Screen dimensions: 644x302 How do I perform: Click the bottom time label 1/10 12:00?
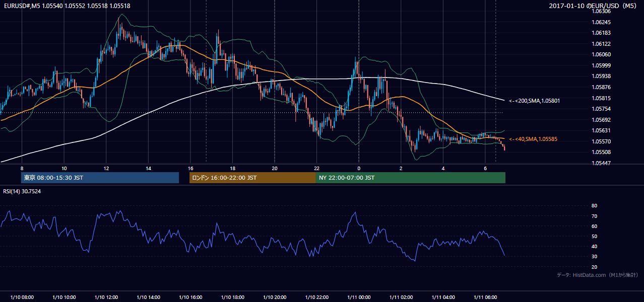pos(106,297)
